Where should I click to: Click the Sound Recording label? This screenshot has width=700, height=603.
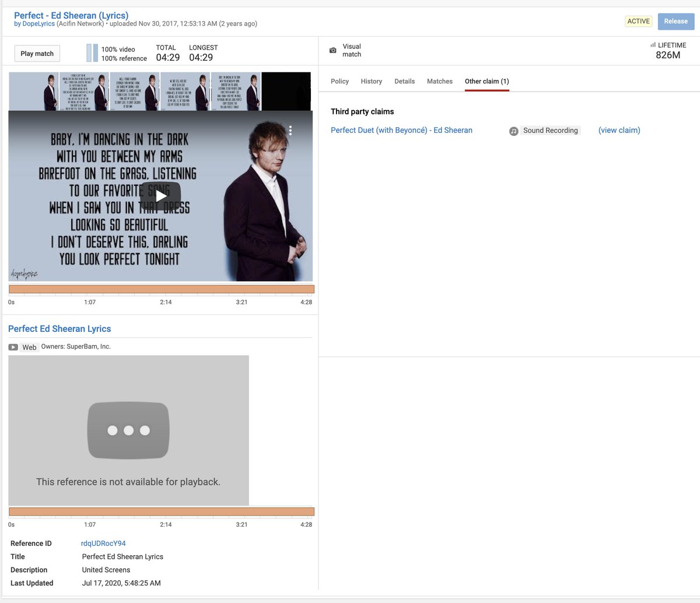550,131
